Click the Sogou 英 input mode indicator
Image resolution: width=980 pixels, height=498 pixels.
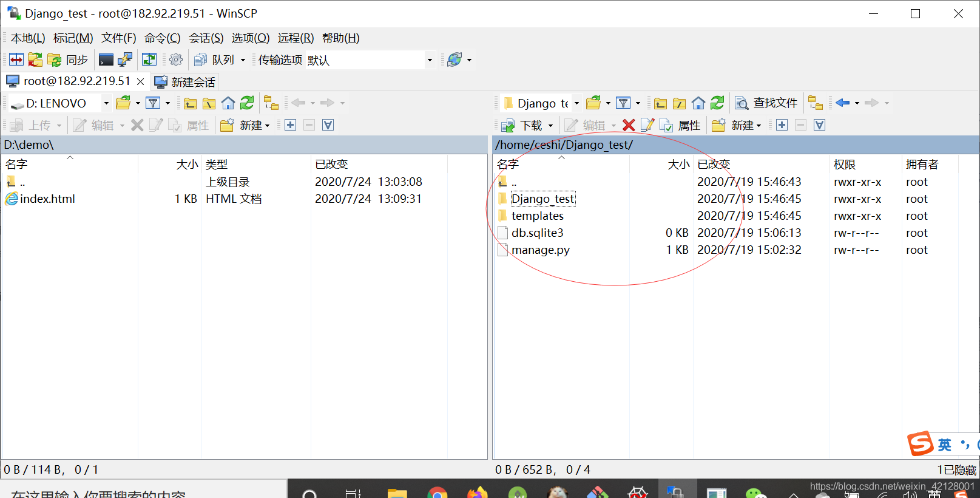pos(945,445)
